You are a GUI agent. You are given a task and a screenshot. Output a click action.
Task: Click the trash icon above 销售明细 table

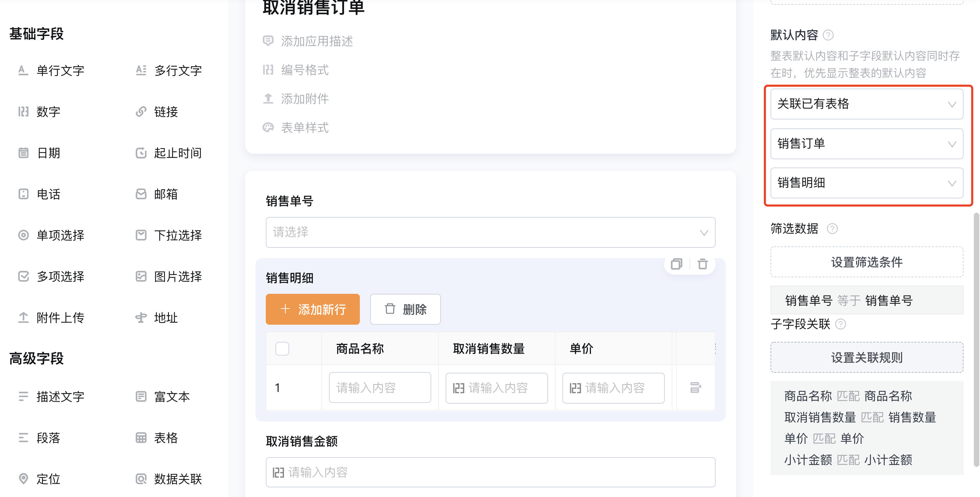coord(702,264)
